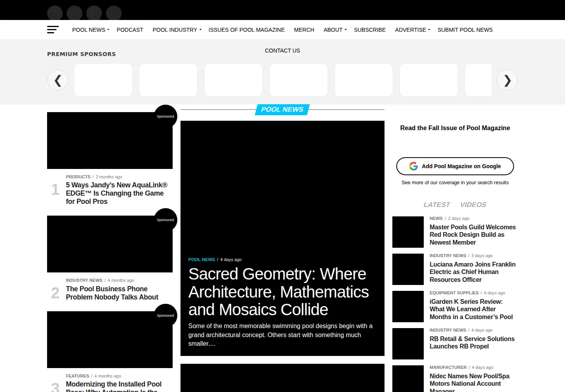Open The Pool Business Phone Problem article
Screen dimensions: 565x392
point(112,293)
